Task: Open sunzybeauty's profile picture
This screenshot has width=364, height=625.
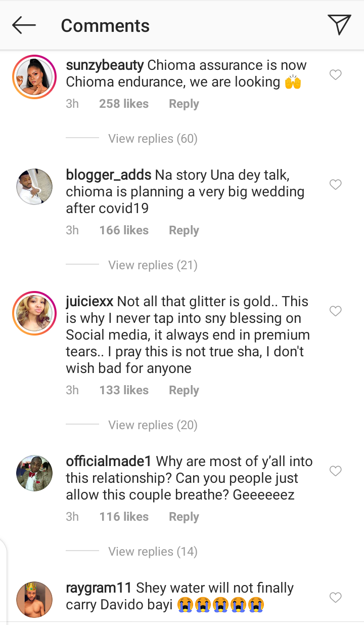Action: pyautogui.click(x=34, y=77)
